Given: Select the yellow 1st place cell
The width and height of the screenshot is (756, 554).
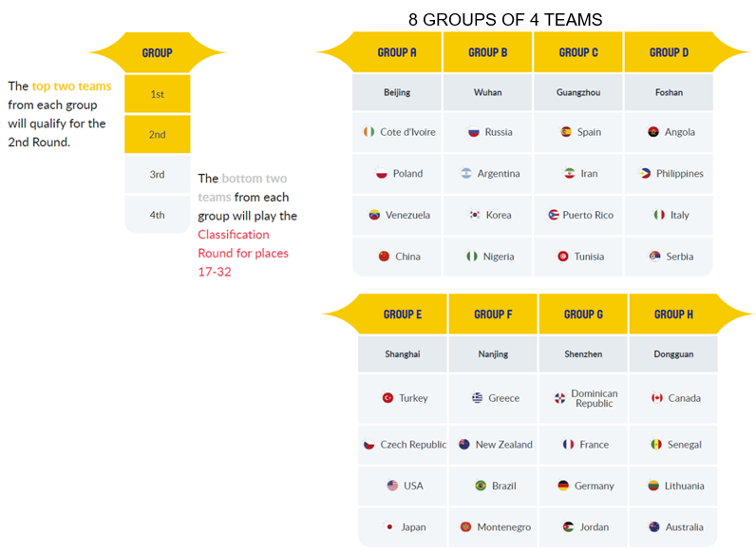Looking at the screenshot, I should [157, 94].
